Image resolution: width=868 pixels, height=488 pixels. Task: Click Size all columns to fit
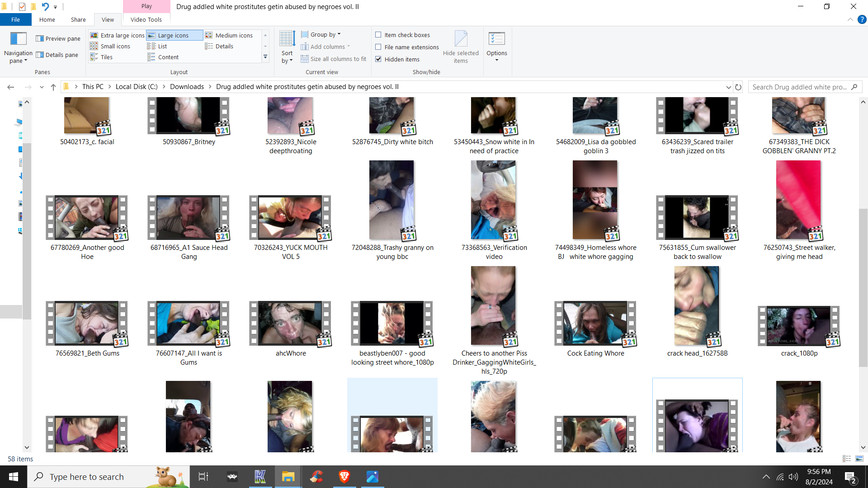tap(334, 59)
